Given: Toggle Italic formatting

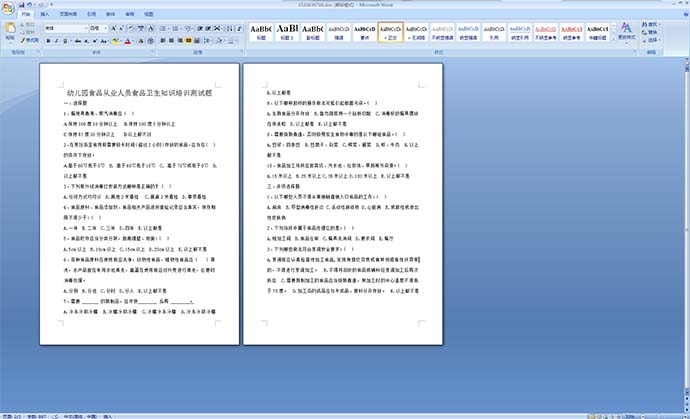Looking at the screenshot, I should pos(54,41).
